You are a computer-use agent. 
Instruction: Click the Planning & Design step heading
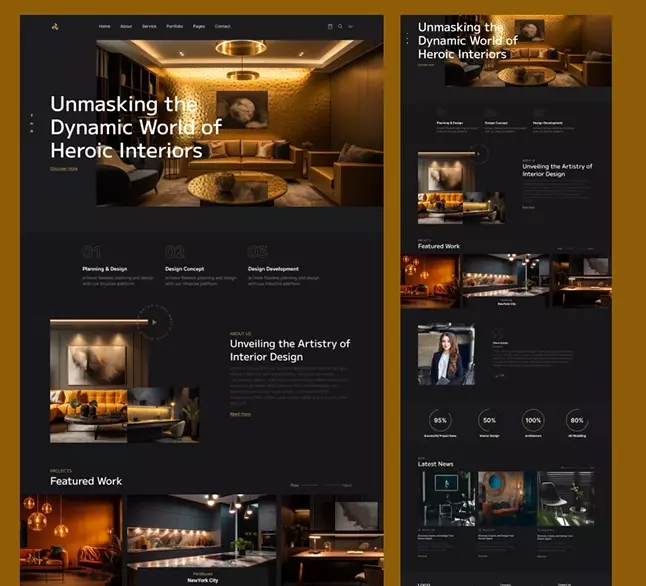click(x=104, y=269)
